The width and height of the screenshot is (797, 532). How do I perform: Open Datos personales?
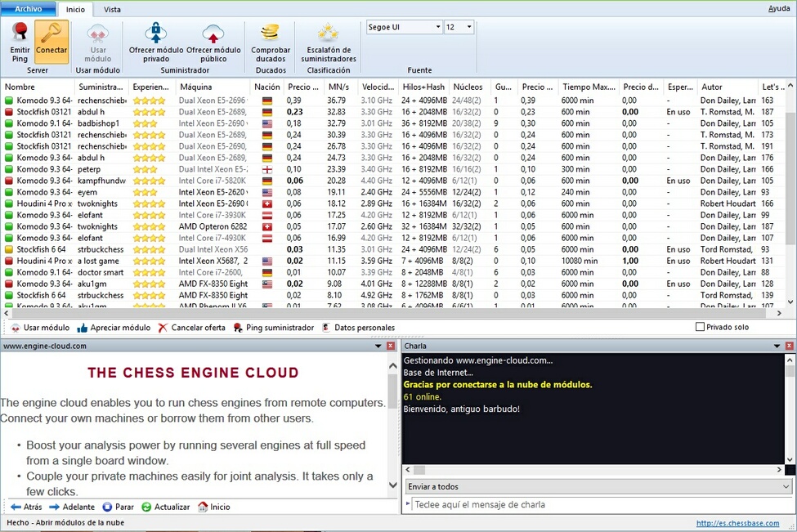(x=358, y=328)
